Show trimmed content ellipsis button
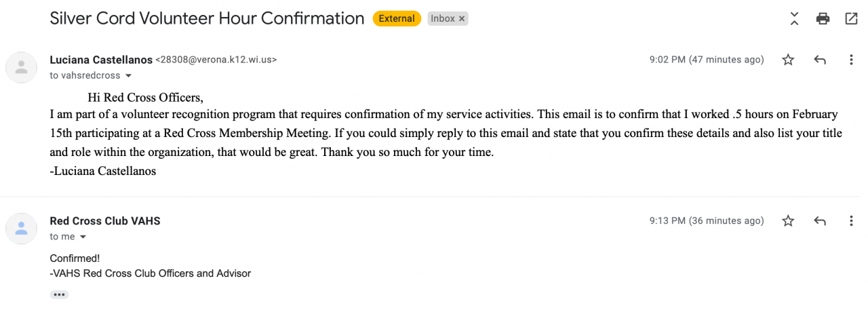This screenshot has height=312, width=868. pyautogui.click(x=59, y=295)
